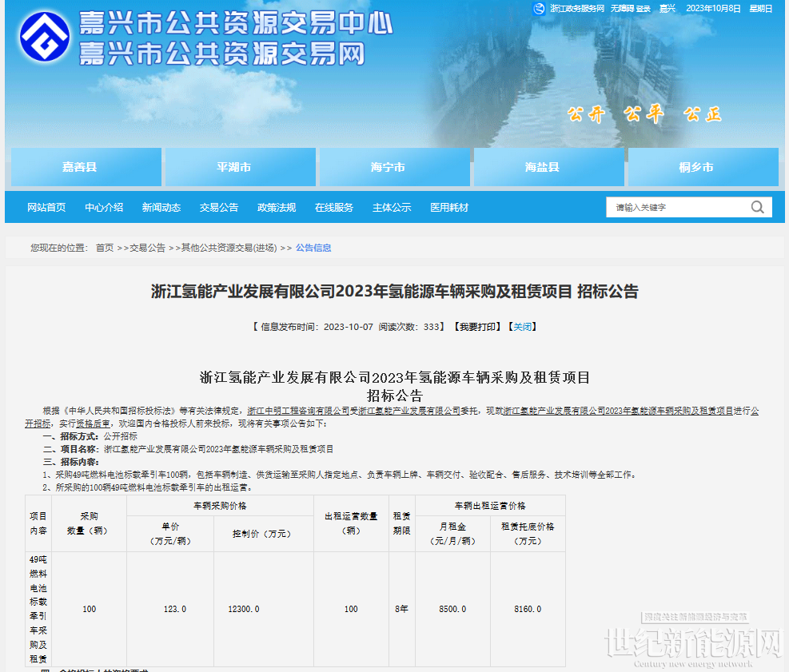Click the 月租金 column header
Viewport: 789px width, 672px height.
point(452,534)
